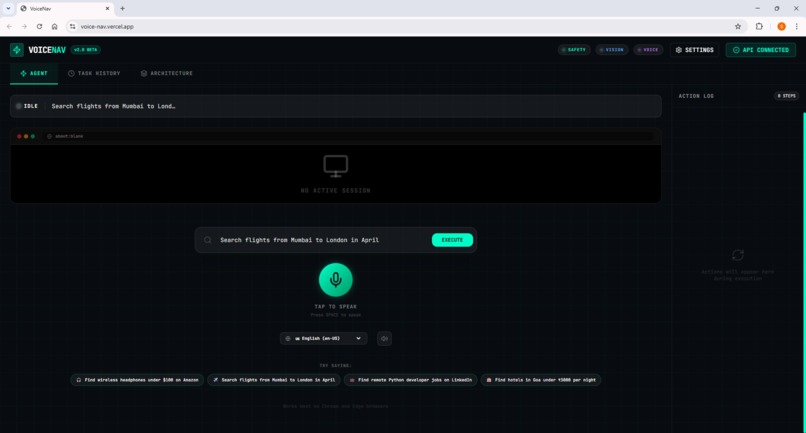Open the ARCHITECTURE tab
Image resolution: width=806 pixels, height=433 pixels.
coord(167,74)
